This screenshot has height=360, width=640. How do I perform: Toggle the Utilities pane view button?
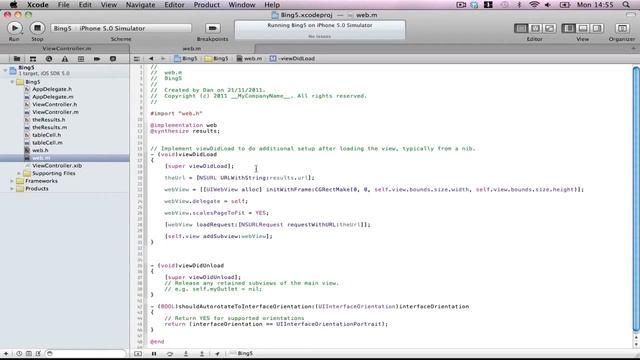597,28
